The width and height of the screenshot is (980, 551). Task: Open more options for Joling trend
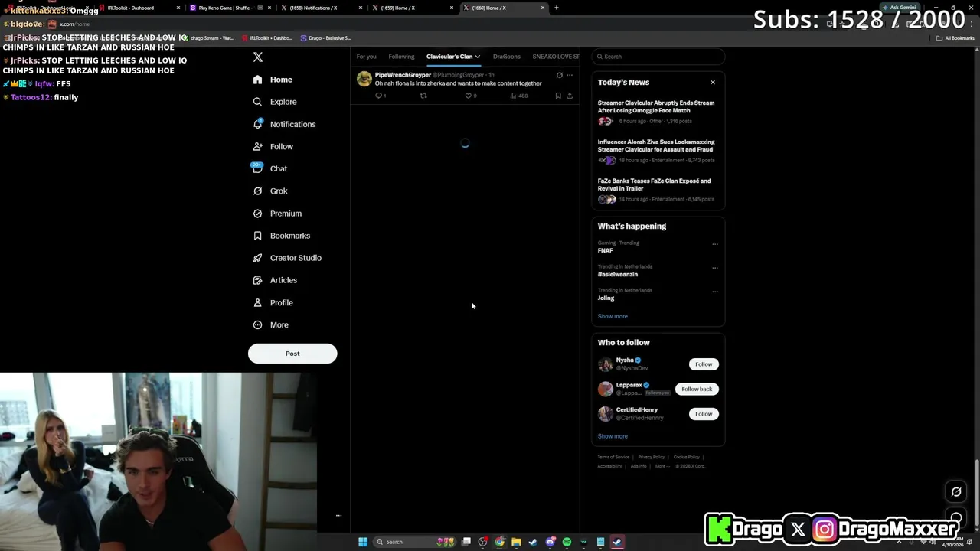pyautogui.click(x=715, y=292)
